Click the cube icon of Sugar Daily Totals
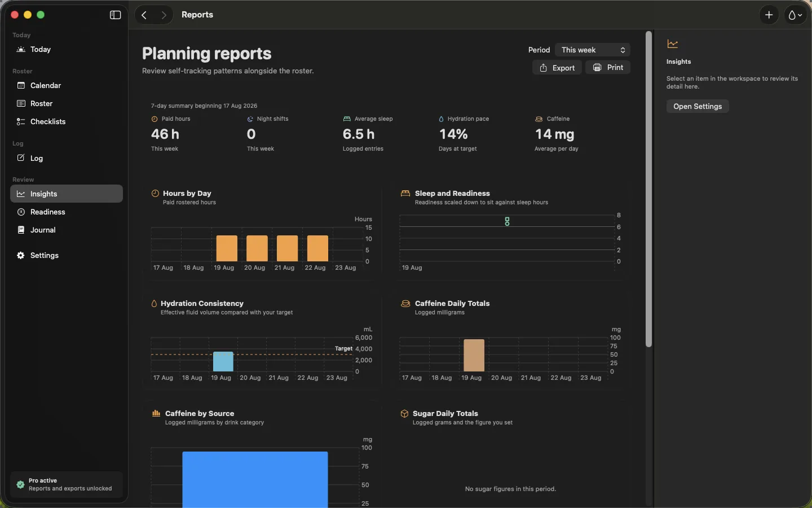Screen dimensions: 812x508 click(404, 414)
